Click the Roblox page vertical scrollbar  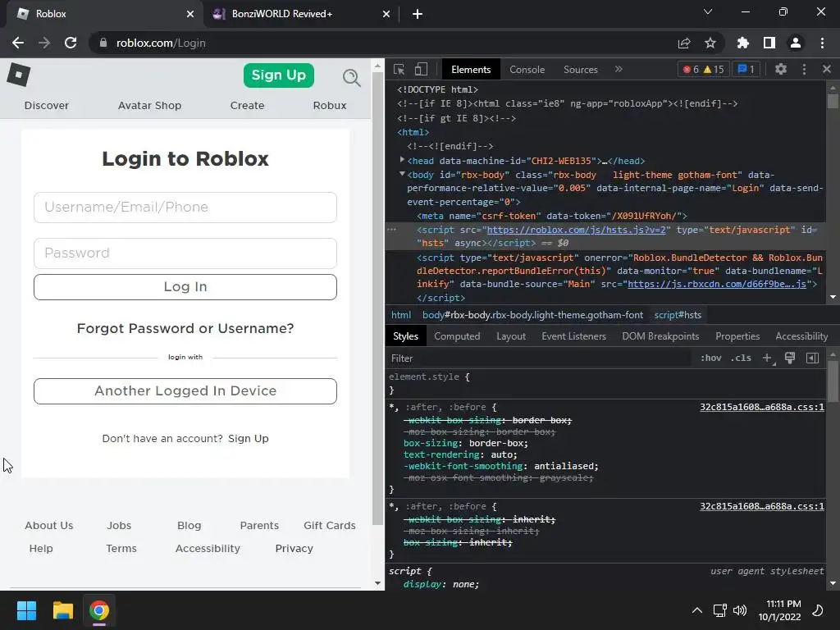[x=377, y=300]
